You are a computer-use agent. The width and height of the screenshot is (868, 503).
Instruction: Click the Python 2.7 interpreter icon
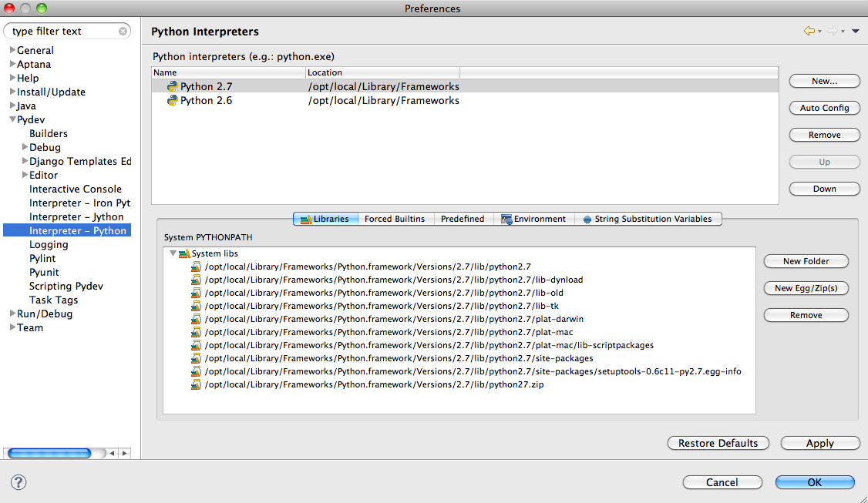pyautogui.click(x=172, y=86)
